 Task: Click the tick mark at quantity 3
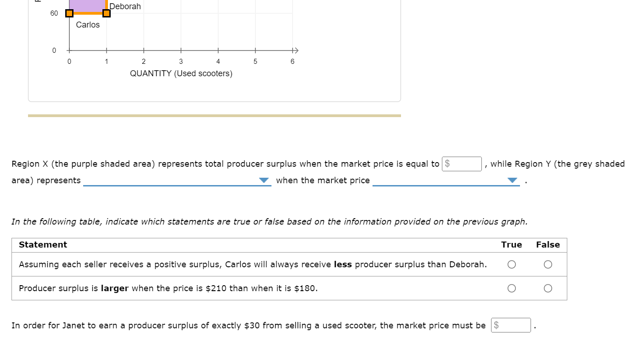point(181,51)
